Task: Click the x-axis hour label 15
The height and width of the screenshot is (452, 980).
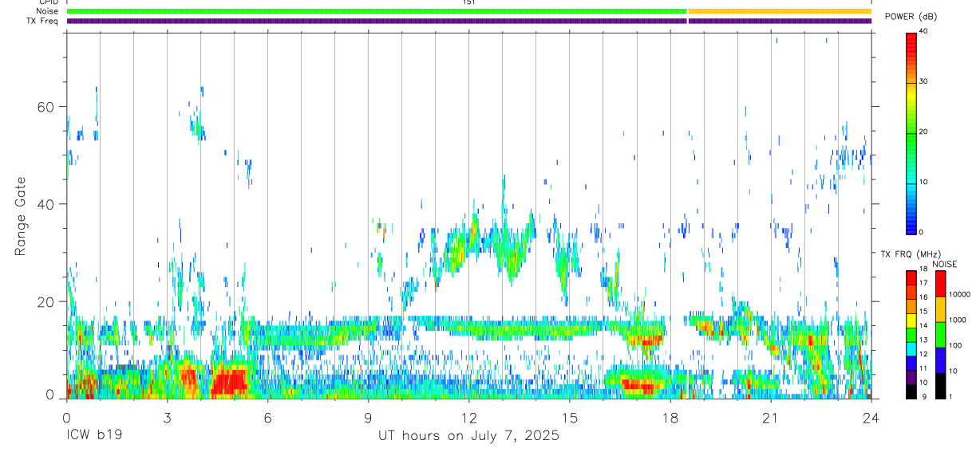Action: tap(570, 418)
